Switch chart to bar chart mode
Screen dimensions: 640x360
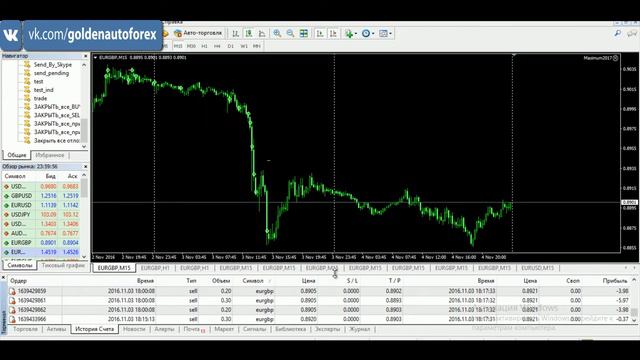(236, 33)
